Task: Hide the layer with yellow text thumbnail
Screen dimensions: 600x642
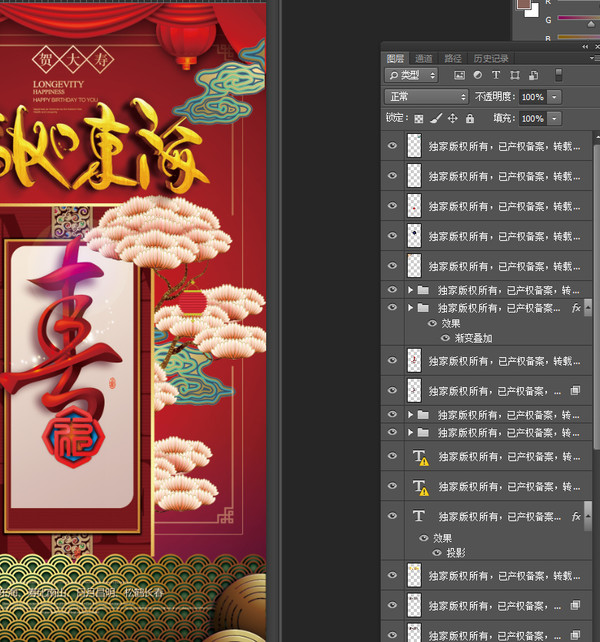Action: tap(392, 575)
